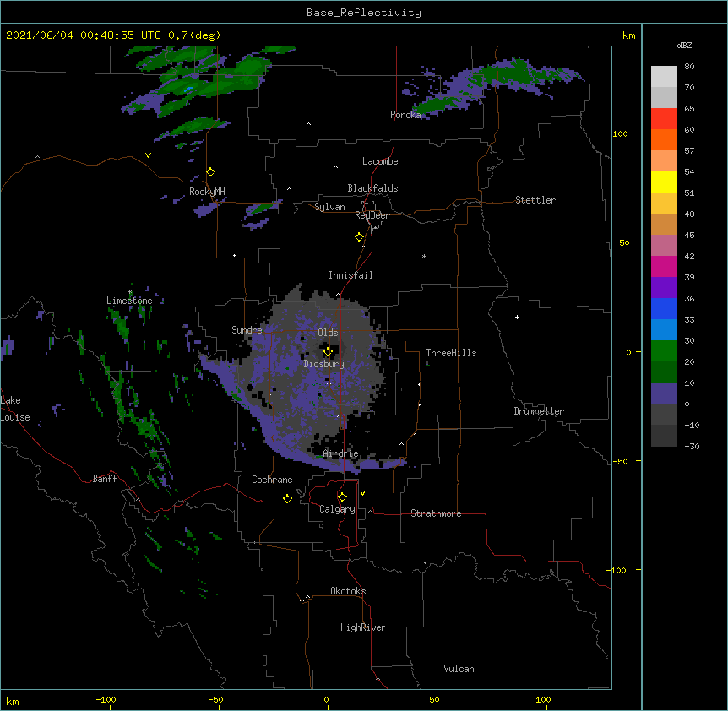Click the Okotoks city label

click(348, 591)
